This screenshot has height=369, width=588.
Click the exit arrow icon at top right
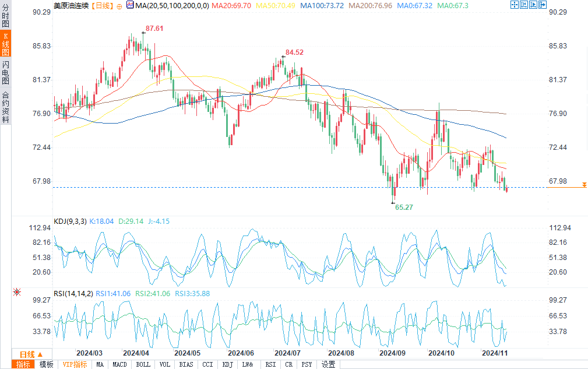point(542,5)
